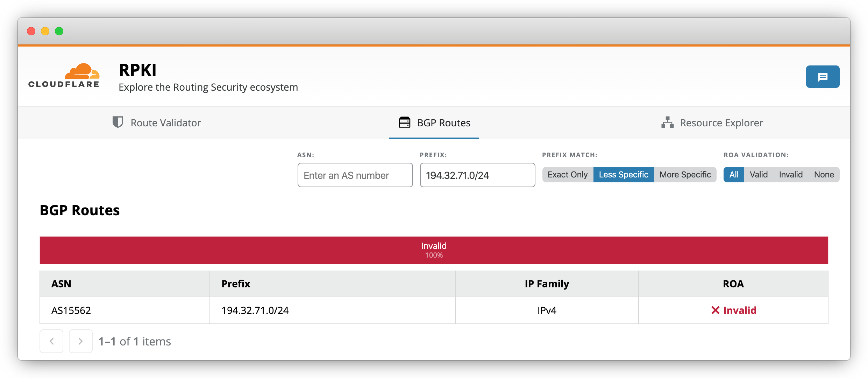Image resolution: width=868 pixels, height=378 pixels.
Task: Go to previous page arrow
Action: (x=51, y=341)
